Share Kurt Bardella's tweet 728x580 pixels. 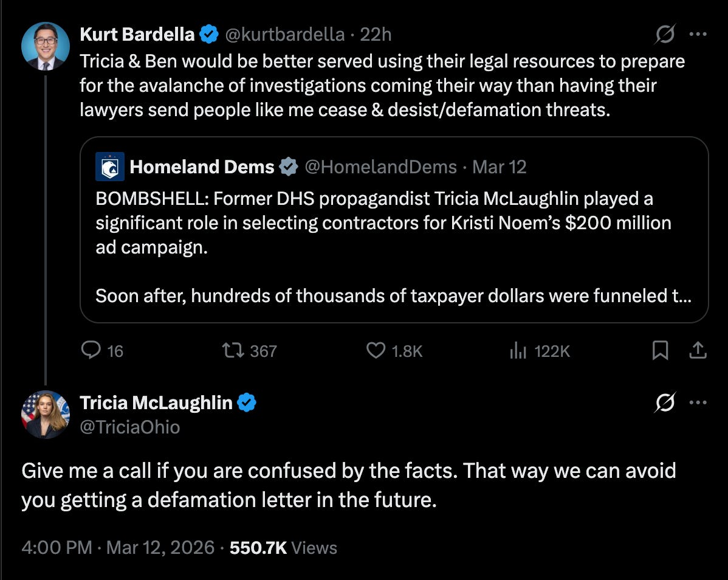(698, 350)
